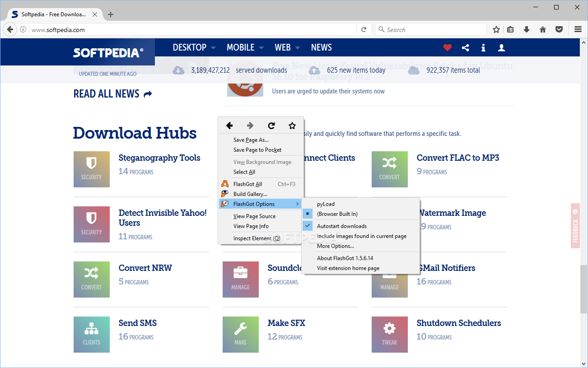Screen dimensions: 588x368
Task: Choose Visit extension home page
Action: click(361, 268)
